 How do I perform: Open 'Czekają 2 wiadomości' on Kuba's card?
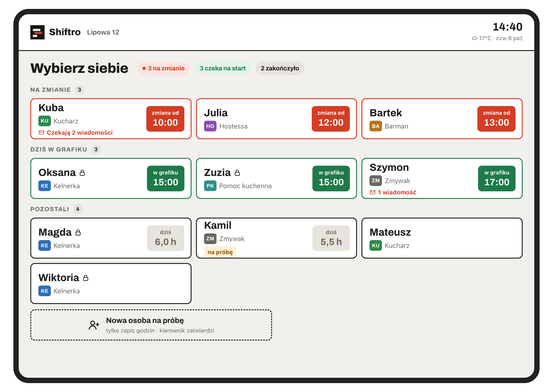pos(76,133)
